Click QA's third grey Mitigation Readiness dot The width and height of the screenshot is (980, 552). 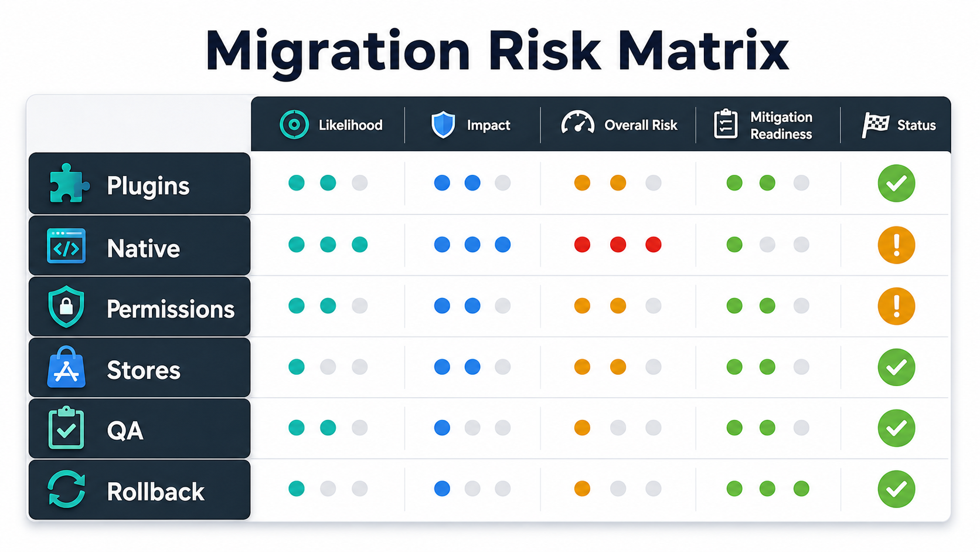click(x=801, y=428)
